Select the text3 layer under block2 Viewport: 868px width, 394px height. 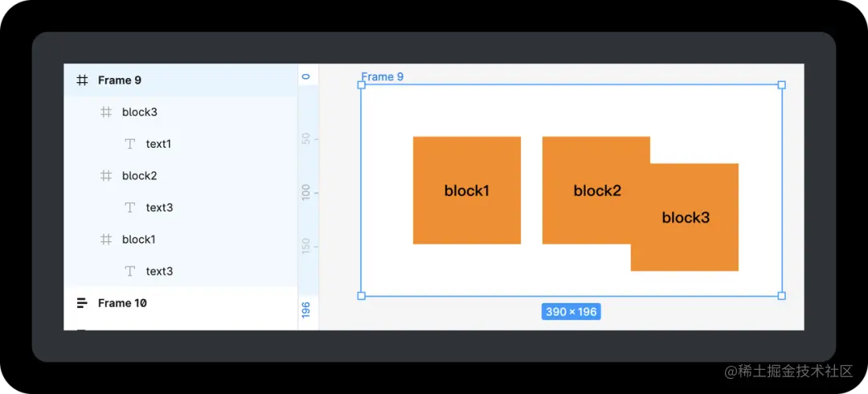pyautogui.click(x=159, y=207)
